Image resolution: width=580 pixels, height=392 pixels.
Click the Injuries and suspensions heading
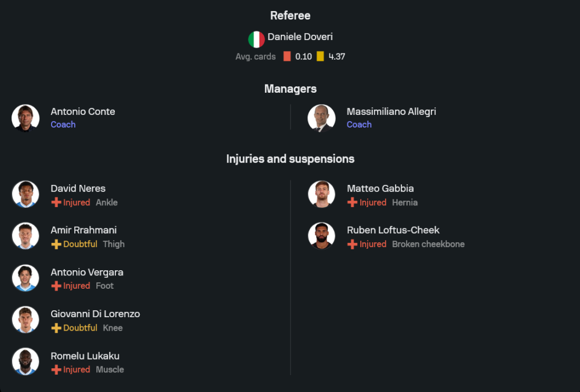290,158
